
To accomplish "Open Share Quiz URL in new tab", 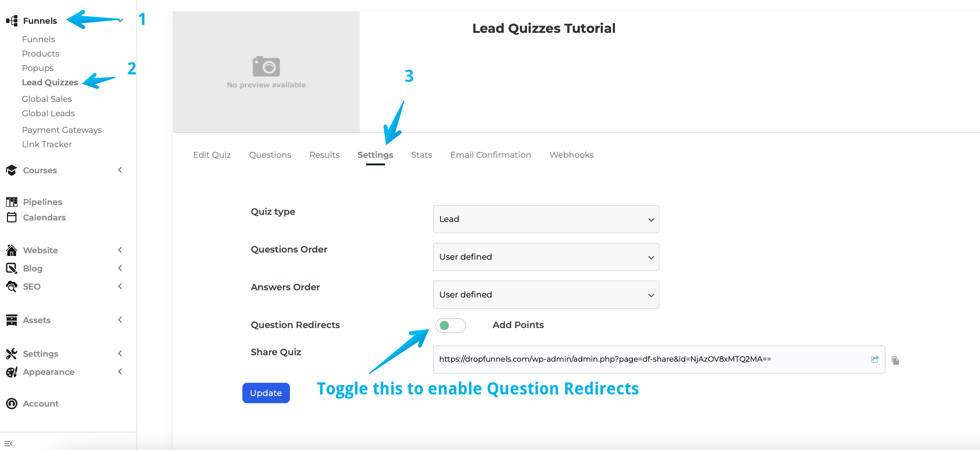I will point(875,359).
